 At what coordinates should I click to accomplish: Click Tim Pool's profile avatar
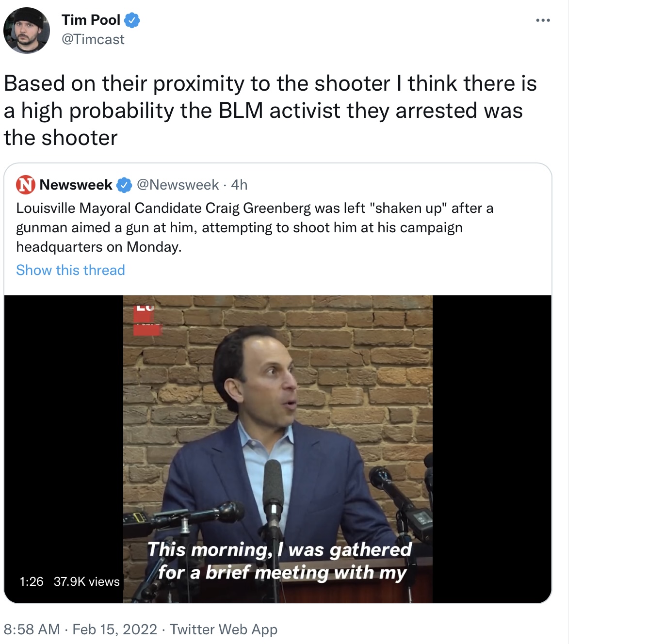coord(27,30)
